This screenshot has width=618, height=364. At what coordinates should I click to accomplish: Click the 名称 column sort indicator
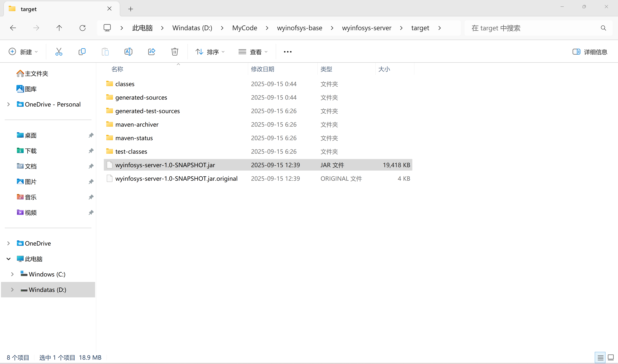point(178,64)
